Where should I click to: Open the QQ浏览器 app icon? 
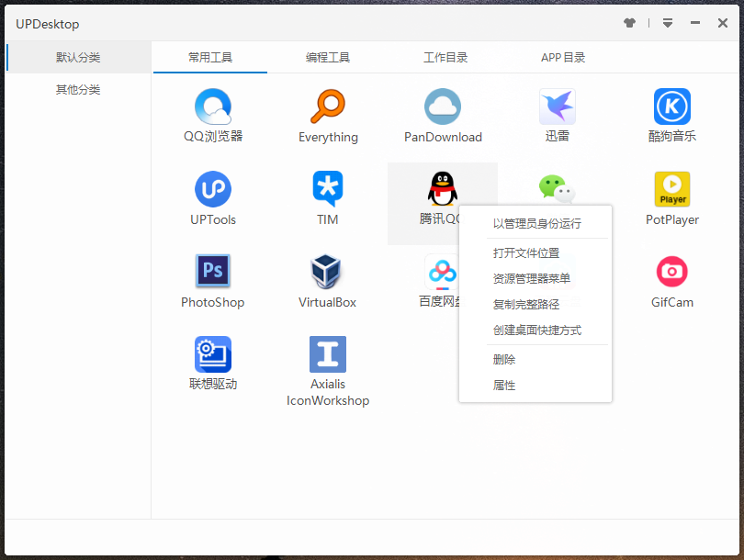pos(213,106)
